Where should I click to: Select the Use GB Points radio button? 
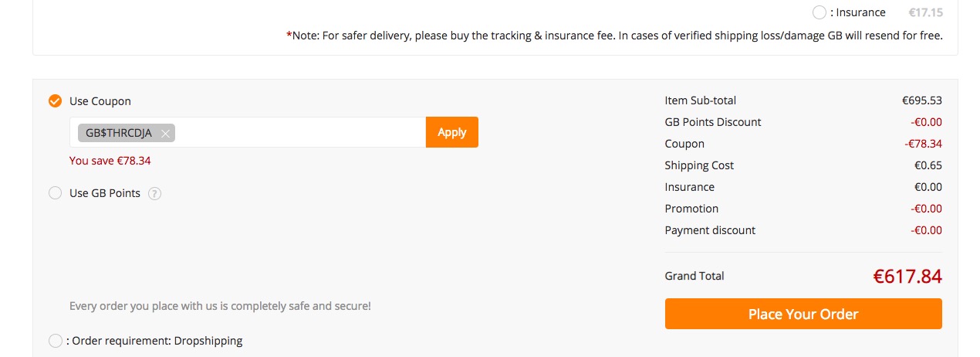click(56, 193)
